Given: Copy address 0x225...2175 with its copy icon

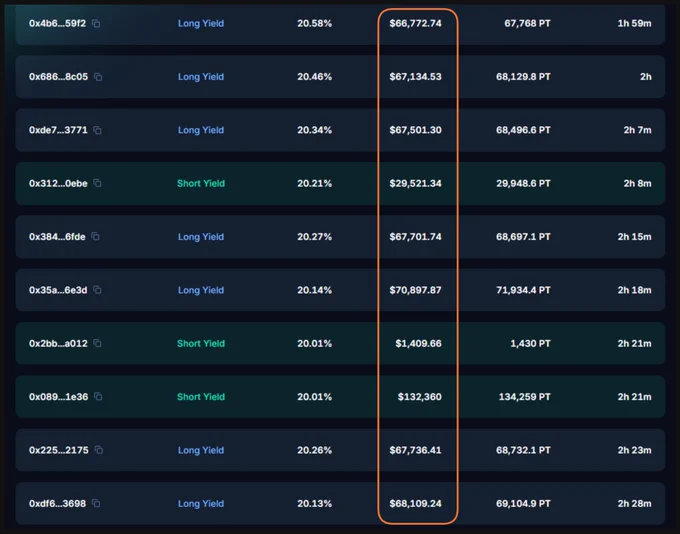Looking at the screenshot, I should click(99, 450).
